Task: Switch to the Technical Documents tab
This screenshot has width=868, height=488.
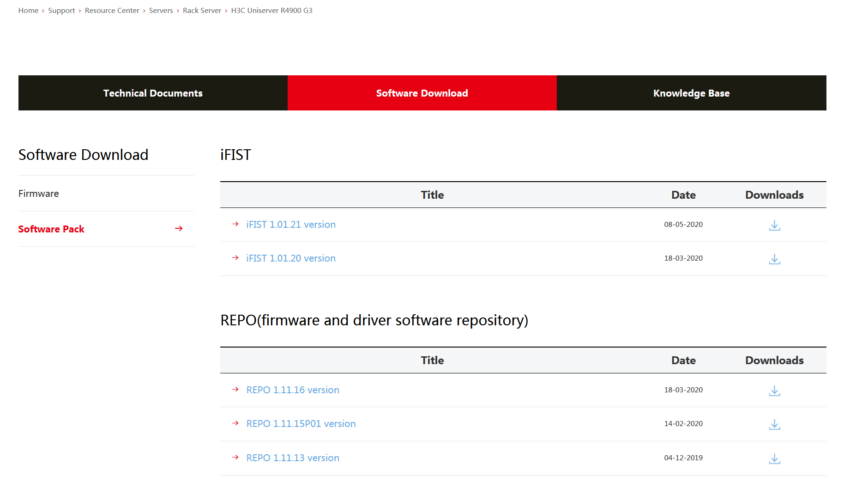Action: tap(153, 93)
